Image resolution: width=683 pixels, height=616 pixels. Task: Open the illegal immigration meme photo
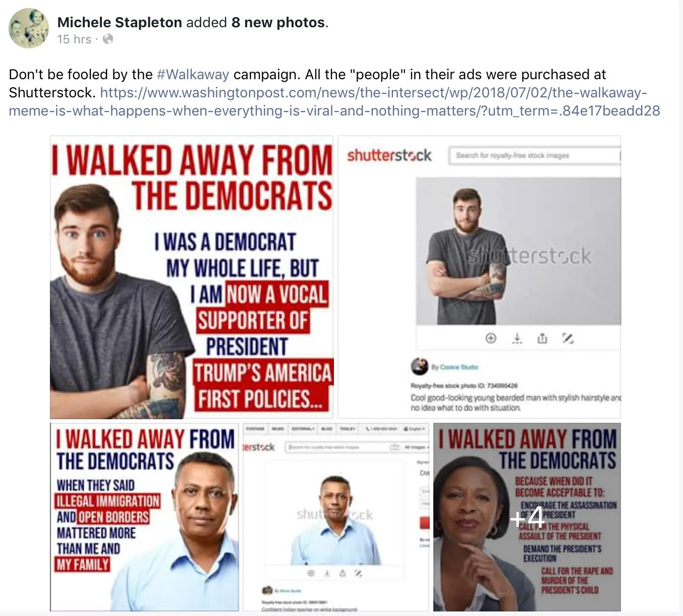coord(144,517)
